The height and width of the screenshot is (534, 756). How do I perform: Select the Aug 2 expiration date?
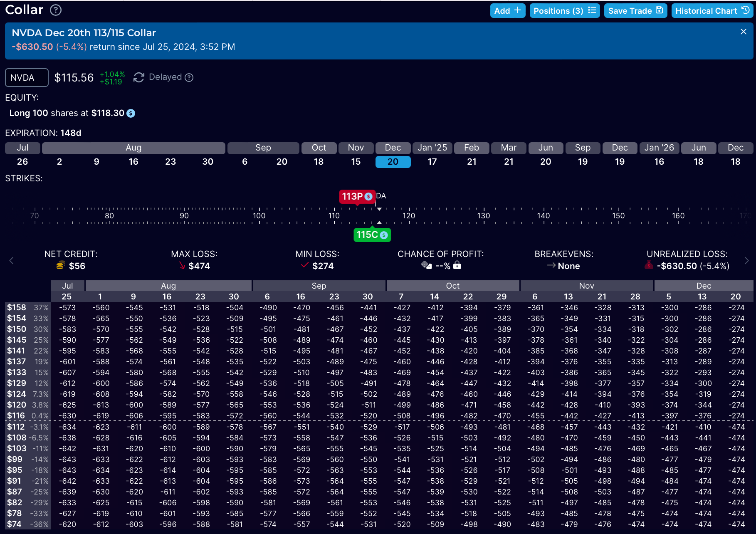point(59,162)
